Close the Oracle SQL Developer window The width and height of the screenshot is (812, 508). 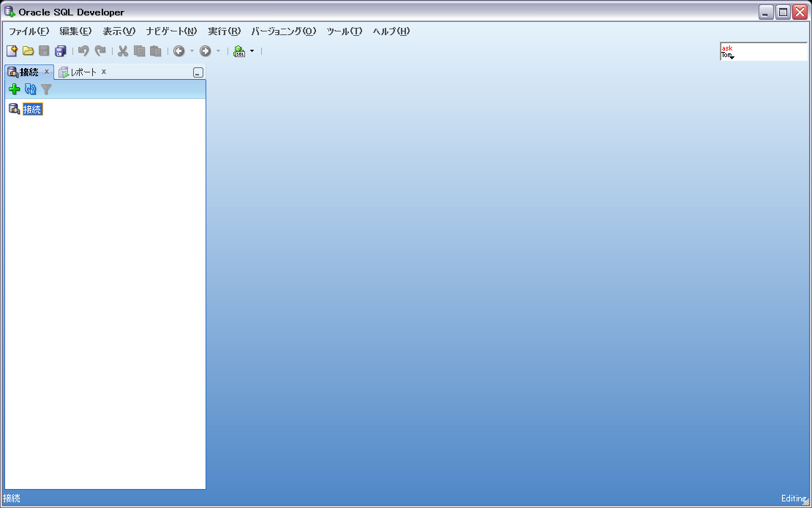tap(800, 12)
